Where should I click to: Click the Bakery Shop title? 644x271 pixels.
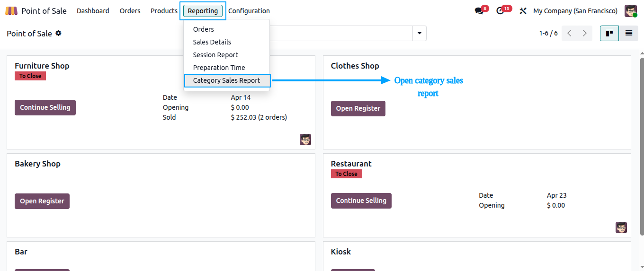pos(37,164)
